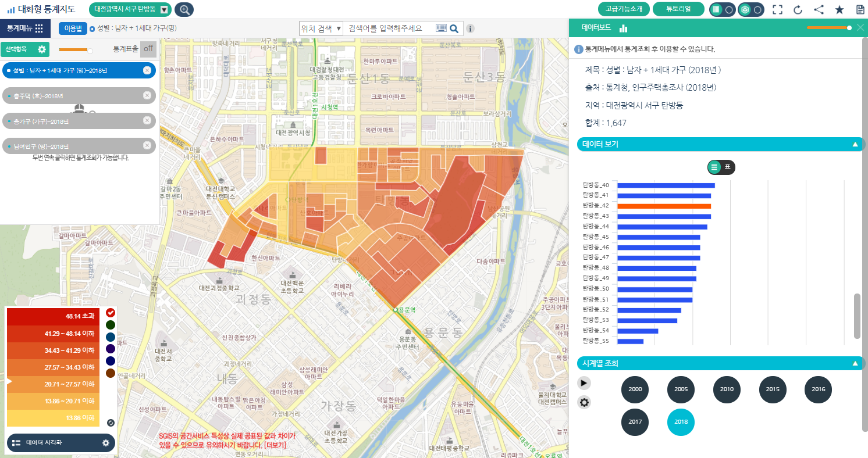The image size is (868, 458).
Task: Switch data view to 표 table mode
Action: tap(728, 167)
